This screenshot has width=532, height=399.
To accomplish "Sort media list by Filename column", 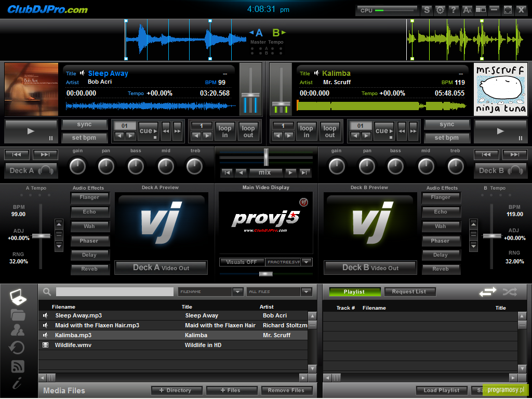I will click(x=63, y=307).
